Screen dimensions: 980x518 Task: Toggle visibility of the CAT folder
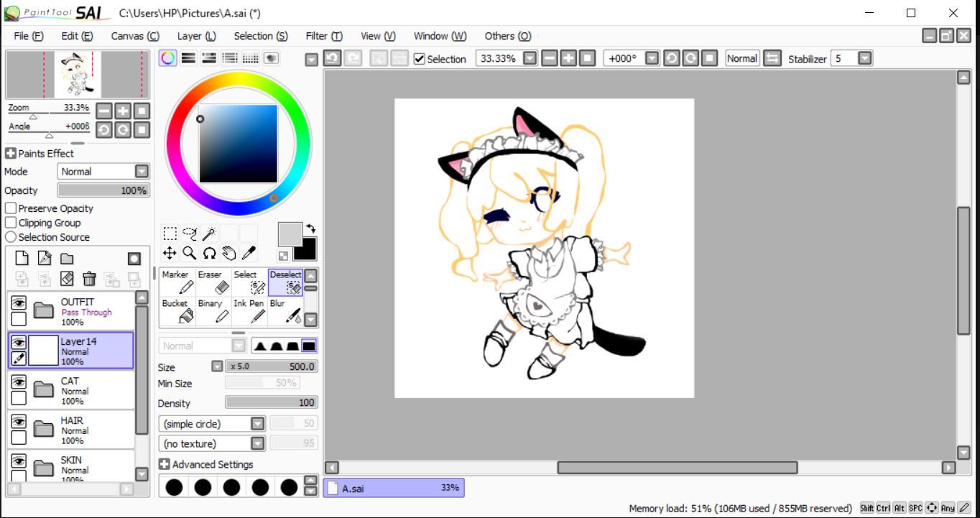pos(19,382)
